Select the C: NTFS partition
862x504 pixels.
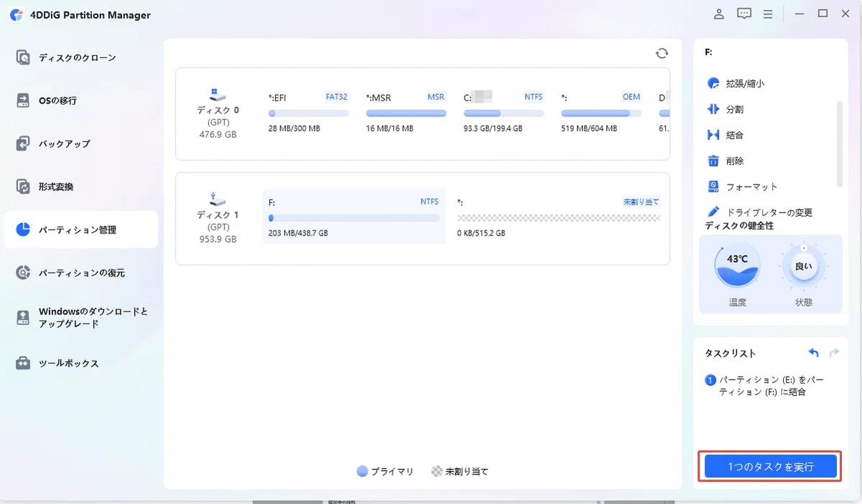coord(504,113)
